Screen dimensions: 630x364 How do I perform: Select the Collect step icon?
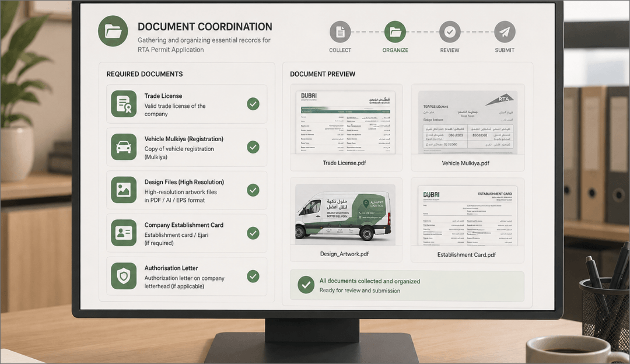[340, 32]
